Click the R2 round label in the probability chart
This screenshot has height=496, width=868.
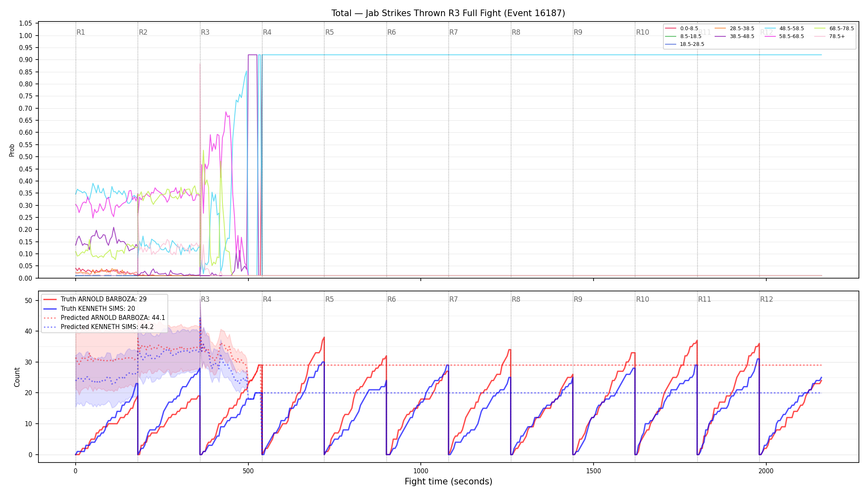pos(143,32)
